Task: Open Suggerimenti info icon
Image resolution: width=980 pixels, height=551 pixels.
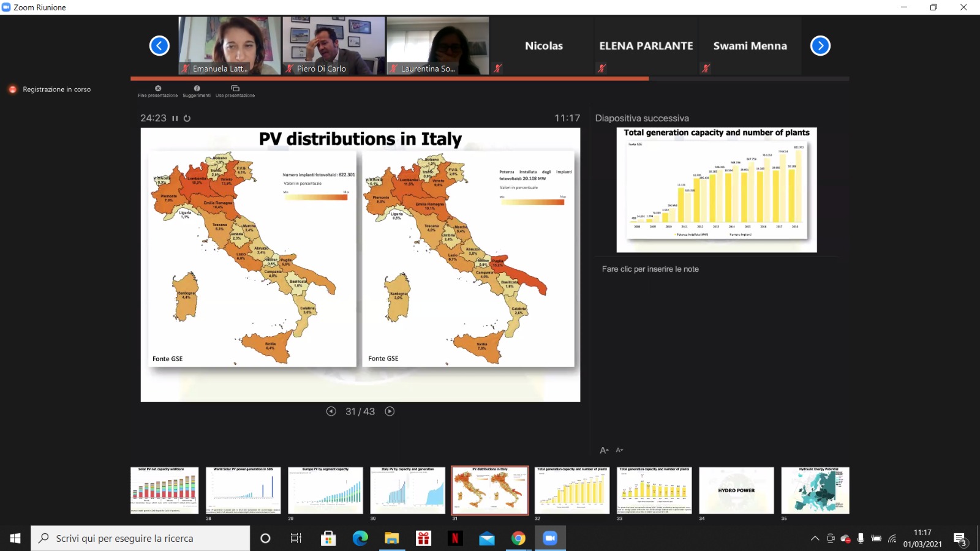Action: coord(197,89)
